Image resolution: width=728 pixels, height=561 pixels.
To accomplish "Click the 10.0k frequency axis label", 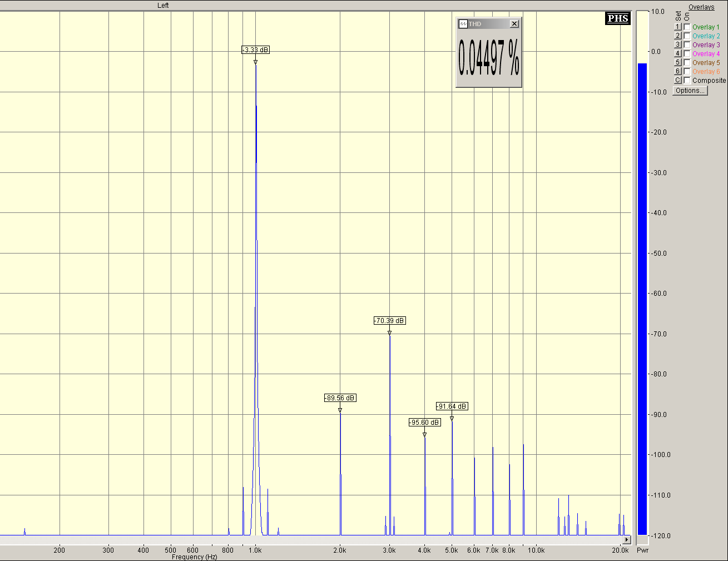I will (536, 550).
